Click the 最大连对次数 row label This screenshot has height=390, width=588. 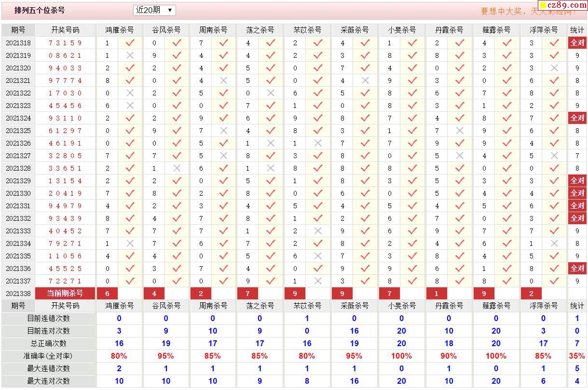pos(48,381)
